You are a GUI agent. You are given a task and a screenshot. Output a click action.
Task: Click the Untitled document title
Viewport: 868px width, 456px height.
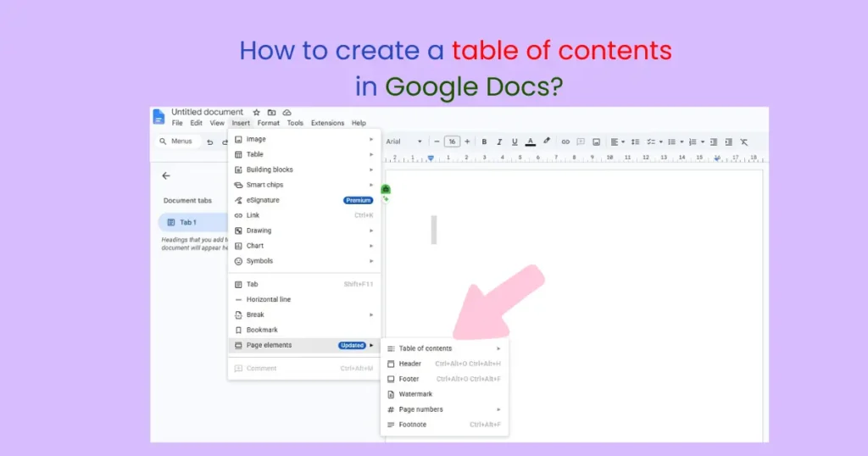point(207,113)
